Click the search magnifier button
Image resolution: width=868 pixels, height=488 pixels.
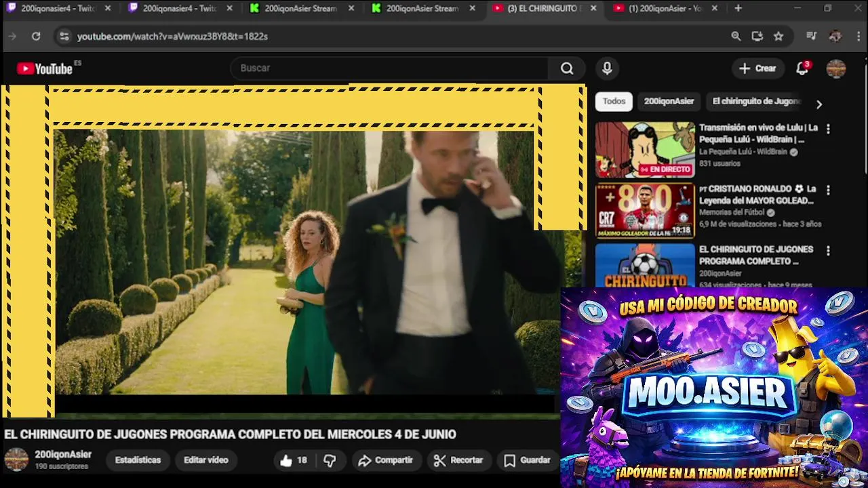tap(567, 68)
